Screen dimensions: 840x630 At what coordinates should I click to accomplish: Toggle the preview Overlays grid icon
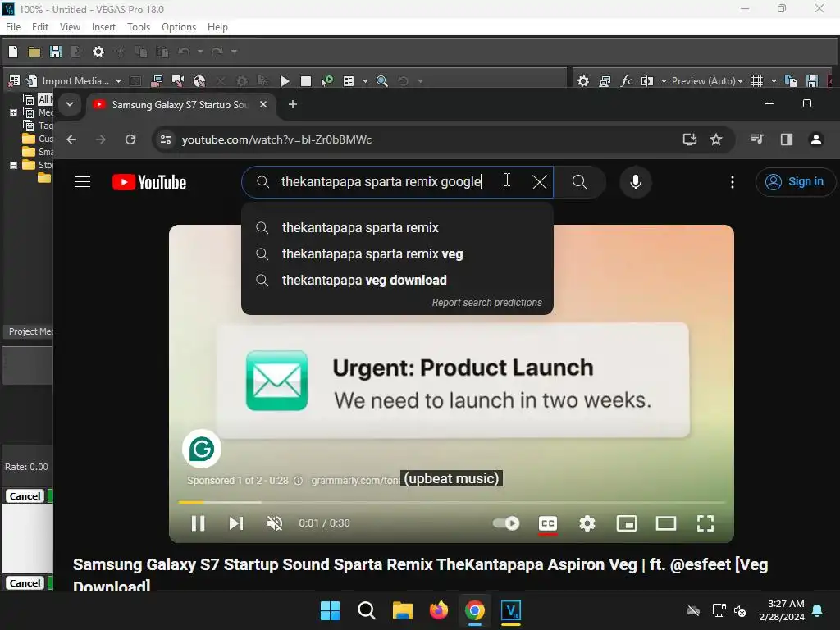(x=757, y=81)
